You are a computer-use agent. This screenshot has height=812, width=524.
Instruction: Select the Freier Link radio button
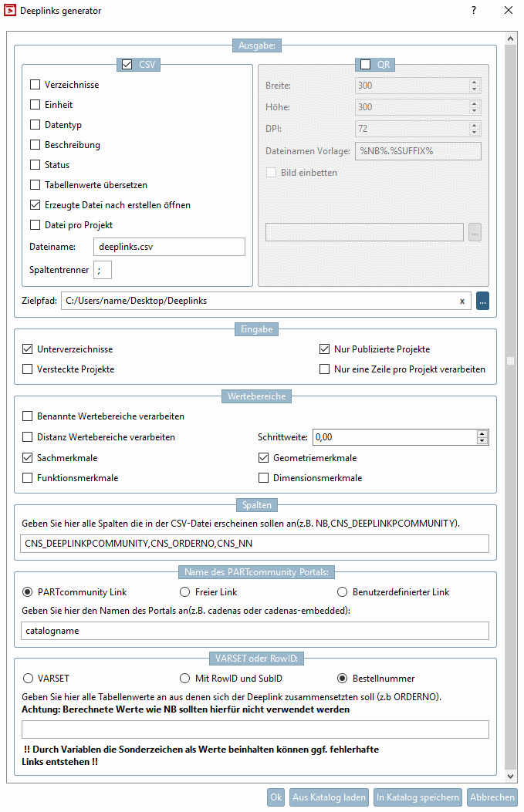184,591
